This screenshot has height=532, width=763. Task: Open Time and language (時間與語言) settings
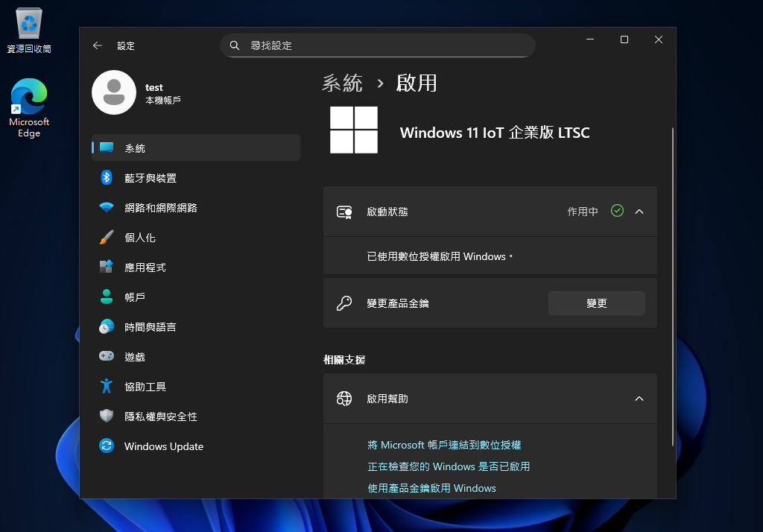pos(150,327)
